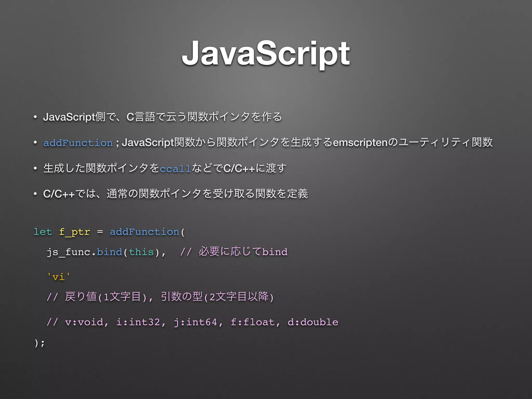Viewport: 532px width, 399px height.
Task: Click 'addFunction(' call in code block
Action: coord(147,232)
